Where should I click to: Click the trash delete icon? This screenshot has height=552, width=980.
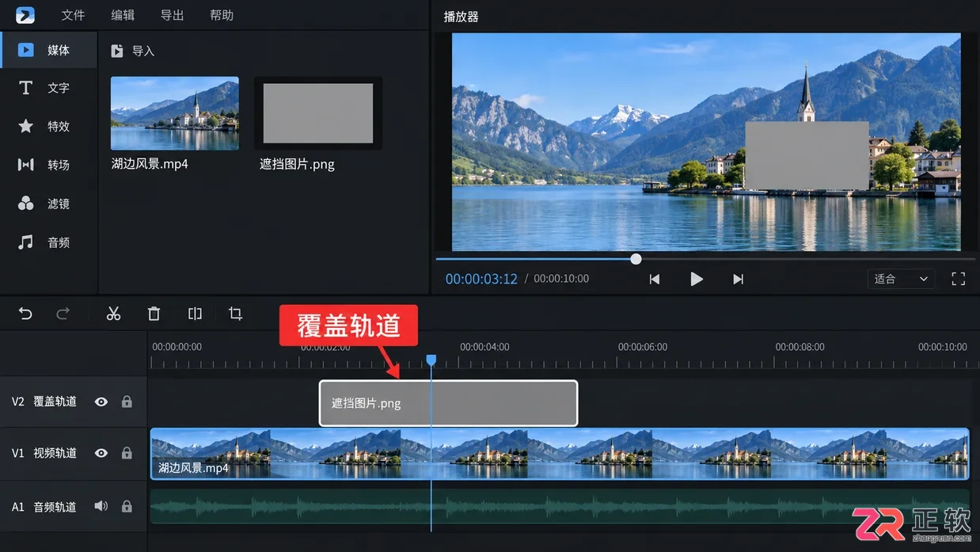(154, 314)
